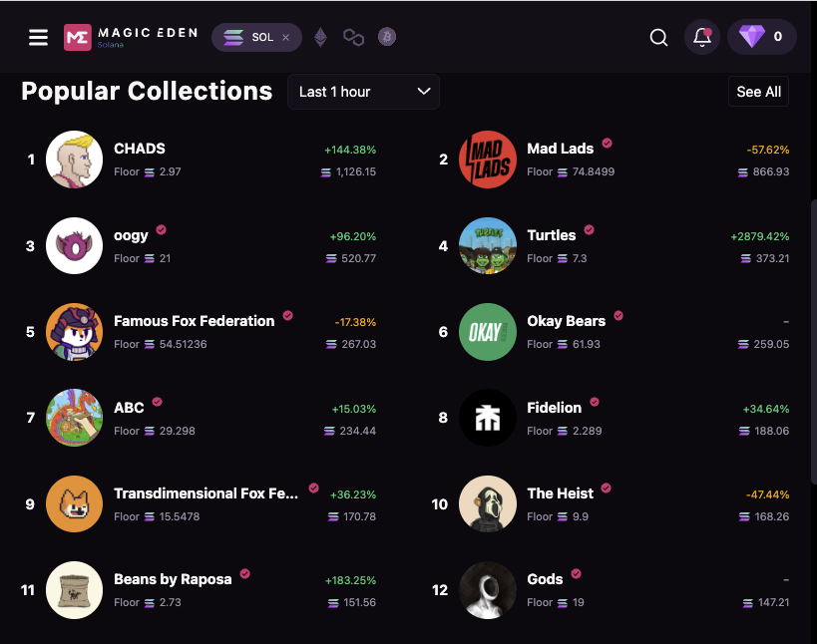Screen dimensions: 817x644
Task: Click the Okay Bears floor 61.93
Action: 587,344
